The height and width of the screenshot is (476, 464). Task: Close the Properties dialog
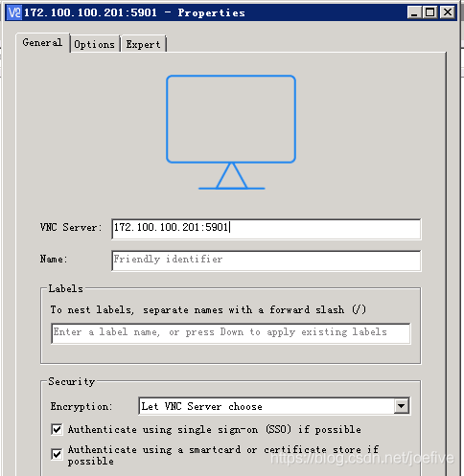pos(448,12)
